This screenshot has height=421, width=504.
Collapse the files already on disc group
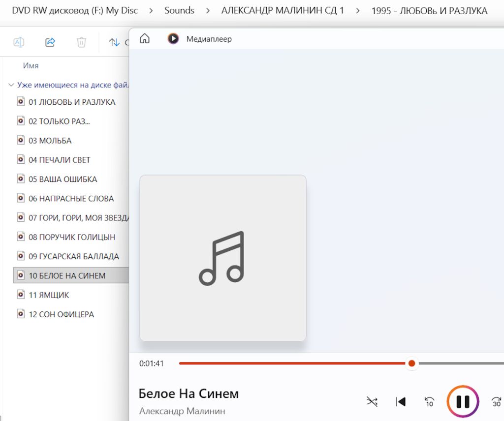tap(11, 85)
